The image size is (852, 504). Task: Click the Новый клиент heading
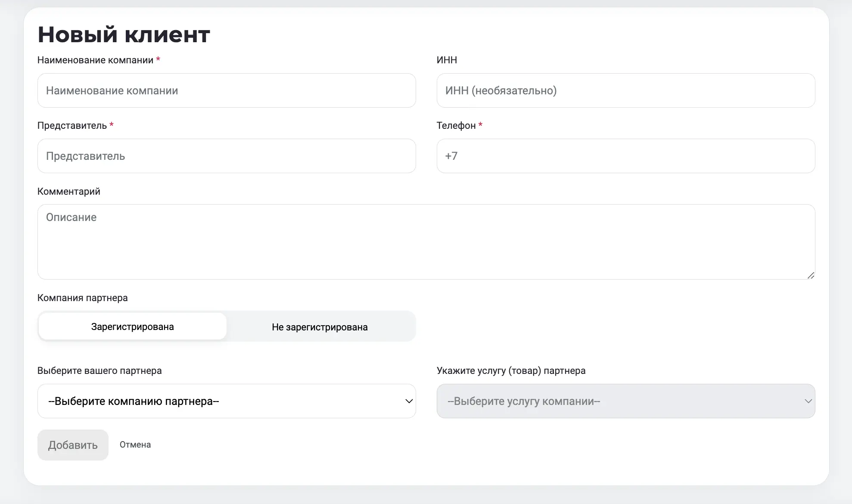point(124,34)
